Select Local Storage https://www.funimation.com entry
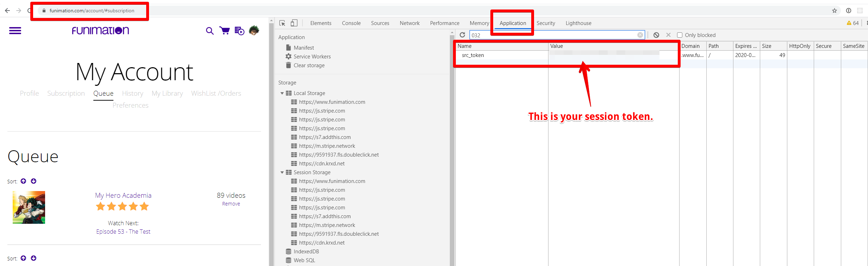 pyautogui.click(x=328, y=102)
